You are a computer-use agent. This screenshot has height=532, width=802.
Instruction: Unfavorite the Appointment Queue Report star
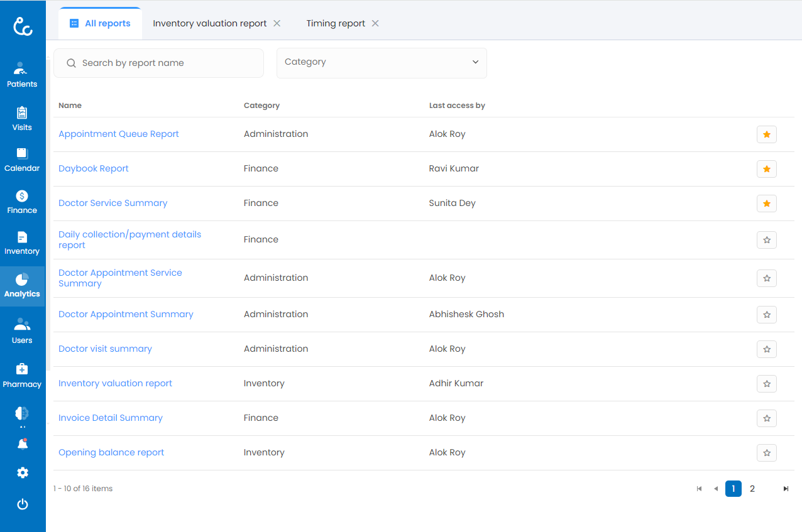(766, 134)
